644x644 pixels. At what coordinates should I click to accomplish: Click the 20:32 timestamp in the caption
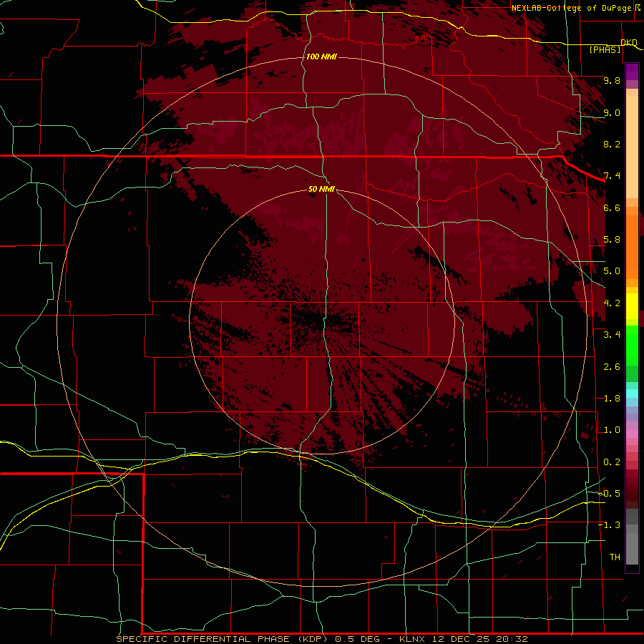pyautogui.click(x=512, y=639)
